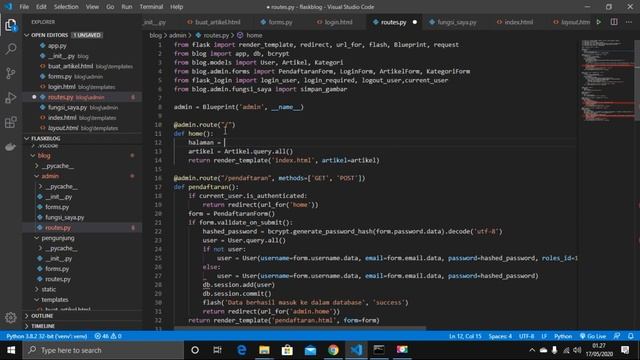Open the Edit menu
The image size is (640, 360).
tap(41, 7)
